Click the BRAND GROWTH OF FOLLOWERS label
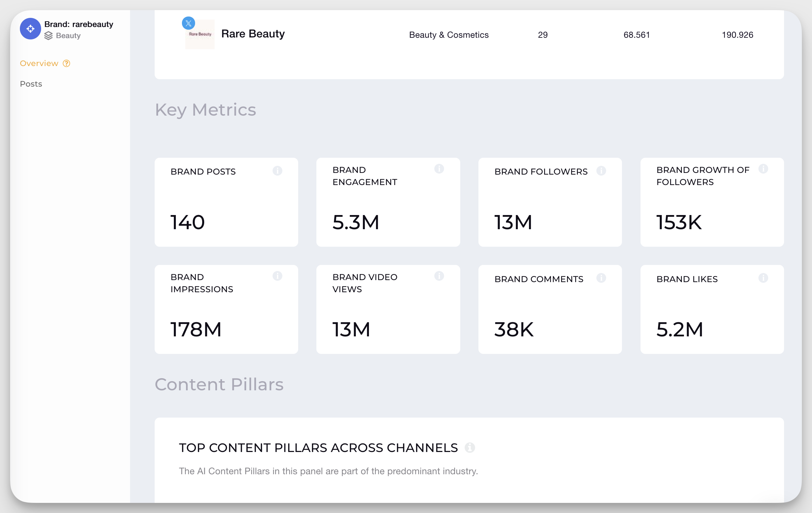The image size is (812, 513). (703, 176)
